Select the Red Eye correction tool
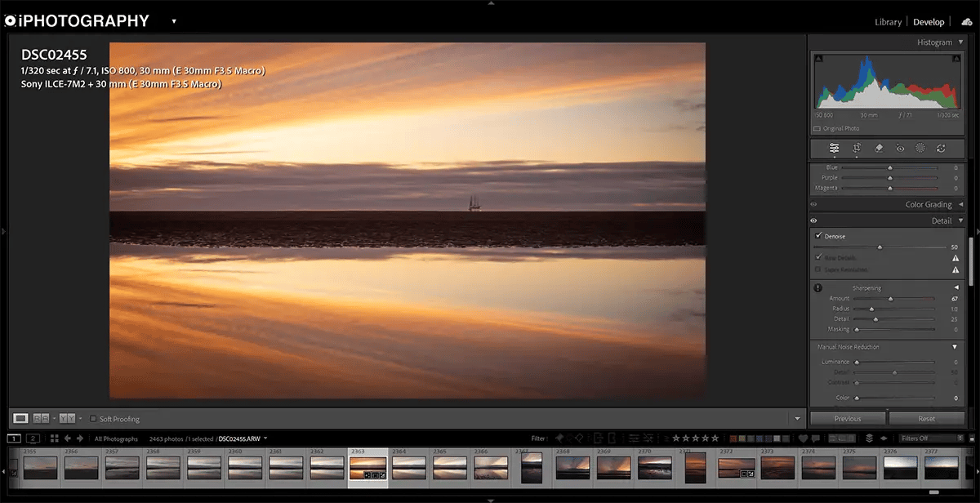 tap(900, 148)
